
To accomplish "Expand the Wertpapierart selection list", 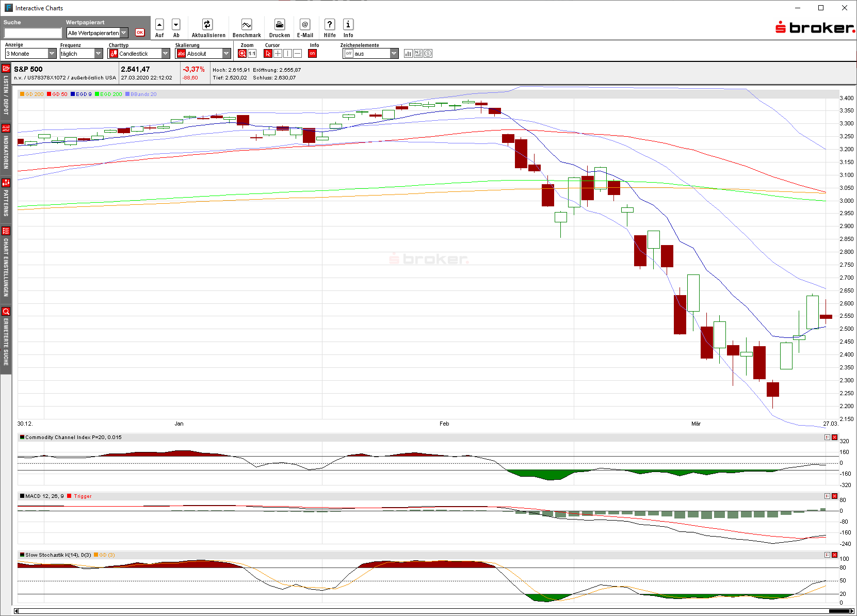I will 124,33.
